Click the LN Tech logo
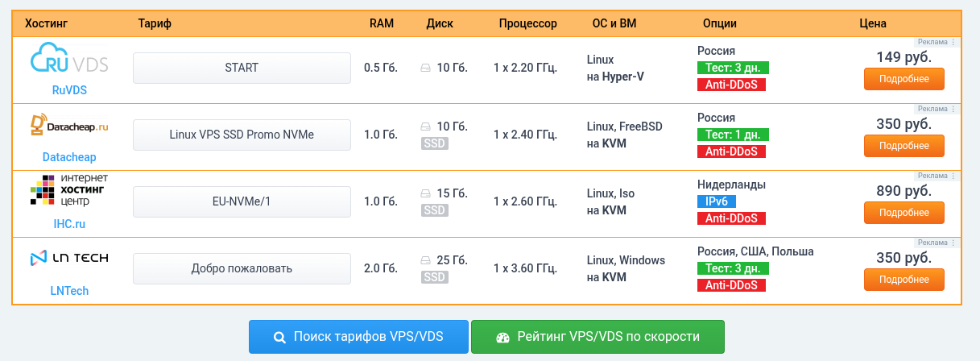 tap(69, 258)
